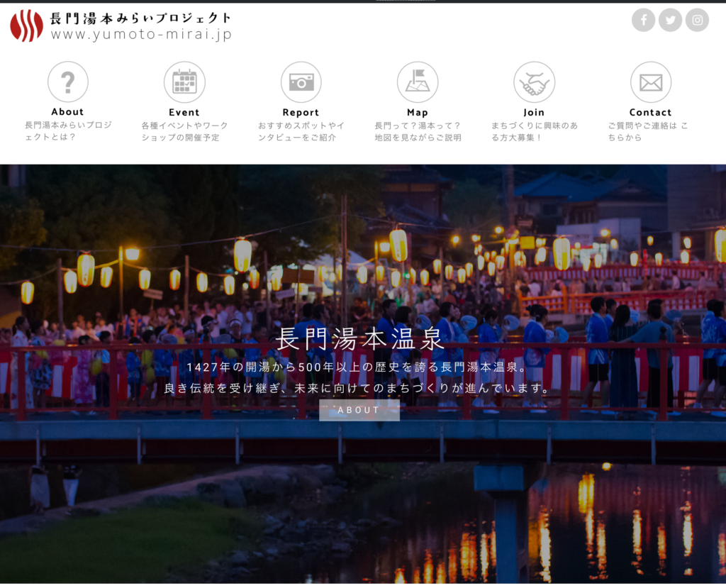Click the envelope Contact icon
Viewport: 726px width, 588px height.
coord(650,82)
